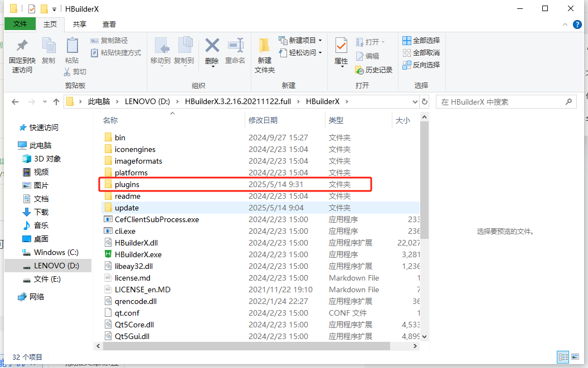Click Invert Selection (反向选择)
The width and height of the screenshot is (588, 368).
(421, 65)
